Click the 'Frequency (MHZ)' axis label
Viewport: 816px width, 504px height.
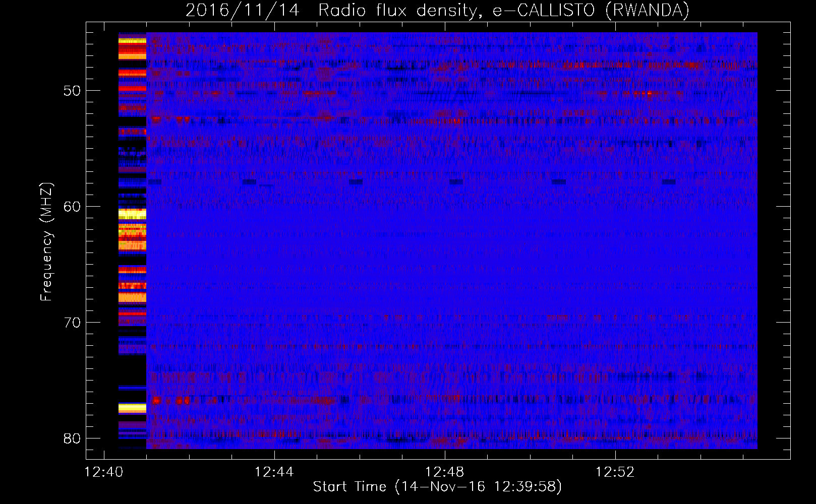pyautogui.click(x=46, y=242)
